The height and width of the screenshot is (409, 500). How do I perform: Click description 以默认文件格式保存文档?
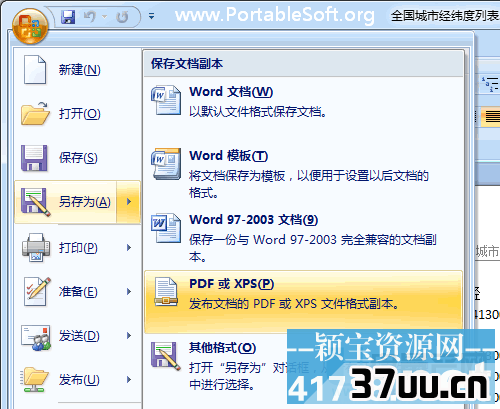[x=258, y=112]
